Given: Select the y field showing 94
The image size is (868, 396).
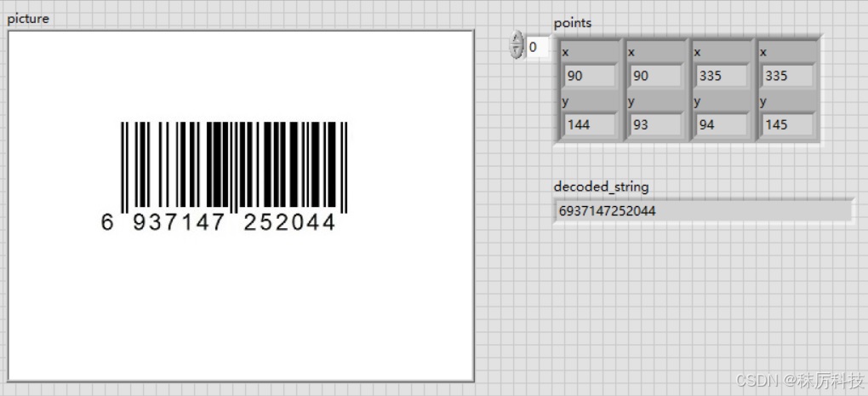Looking at the screenshot, I should tap(722, 124).
